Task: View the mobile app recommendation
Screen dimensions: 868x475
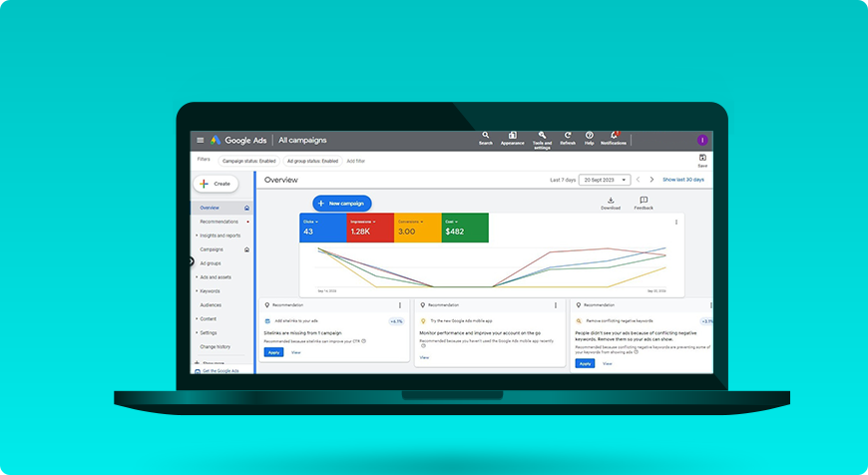Action: (x=424, y=357)
